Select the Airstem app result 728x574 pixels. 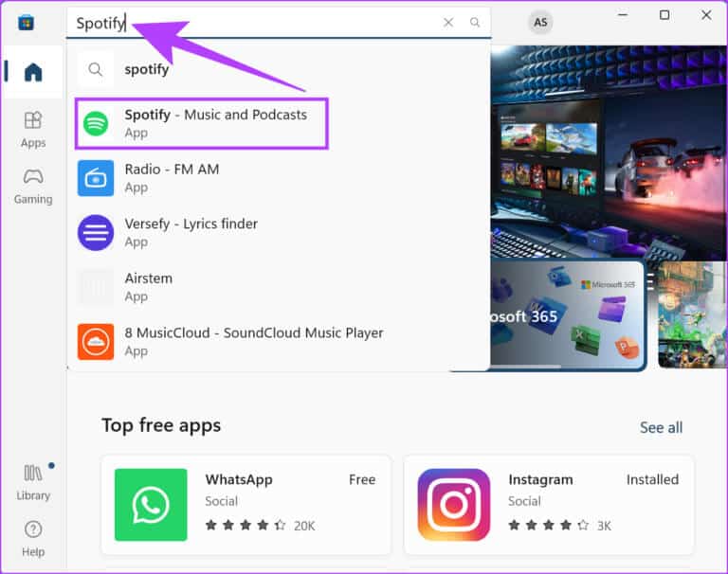click(279, 287)
